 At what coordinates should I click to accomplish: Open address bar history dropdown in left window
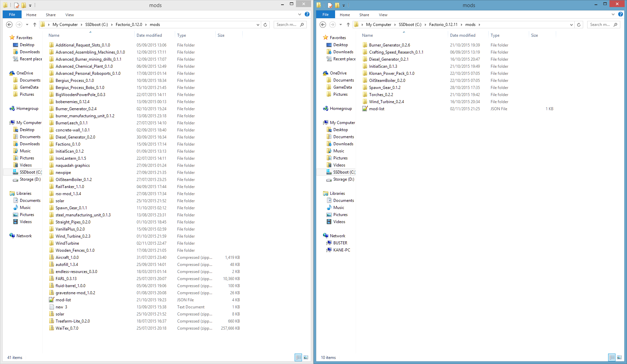pos(258,25)
